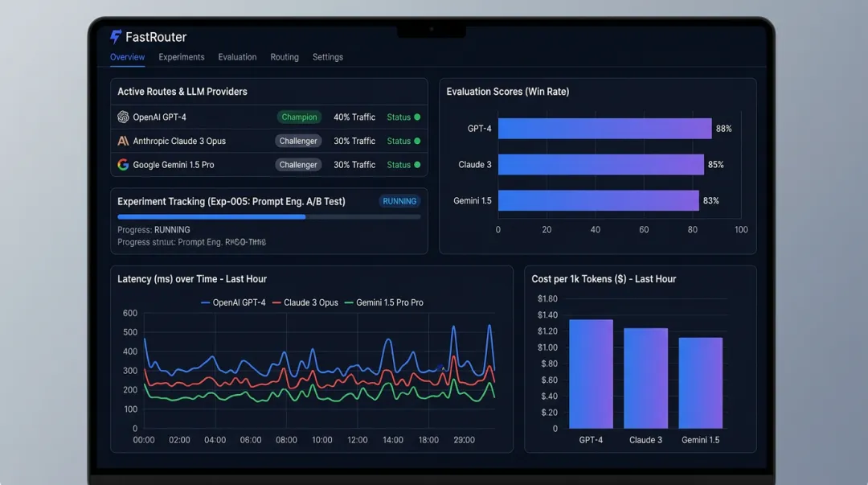The width and height of the screenshot is (868, 485).
Task: Click the 600 label on latency axis
Action: click(x=130, y=313)
